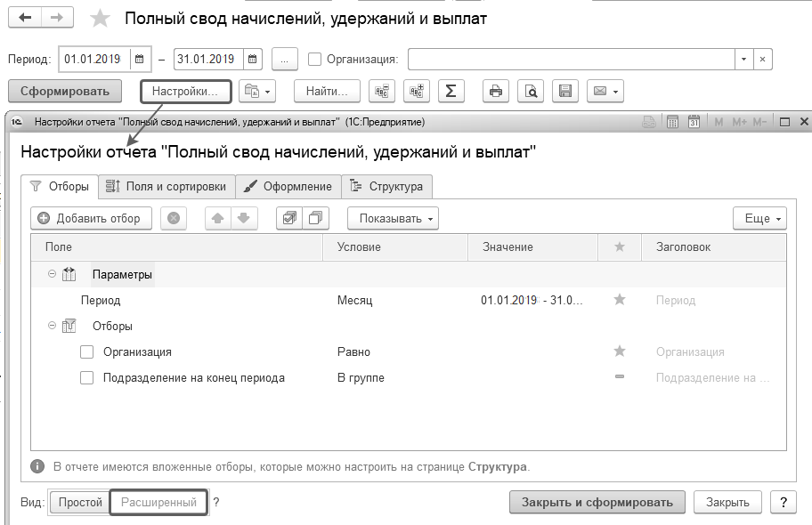The width and height of the screenshot is (812, 525).
Task: Click the 01.01.2019 - 31.0... value cell
Action: 532,300
